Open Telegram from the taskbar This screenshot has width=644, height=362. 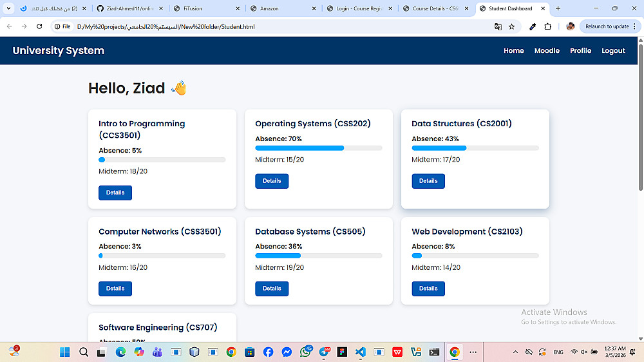pos(325,351)
